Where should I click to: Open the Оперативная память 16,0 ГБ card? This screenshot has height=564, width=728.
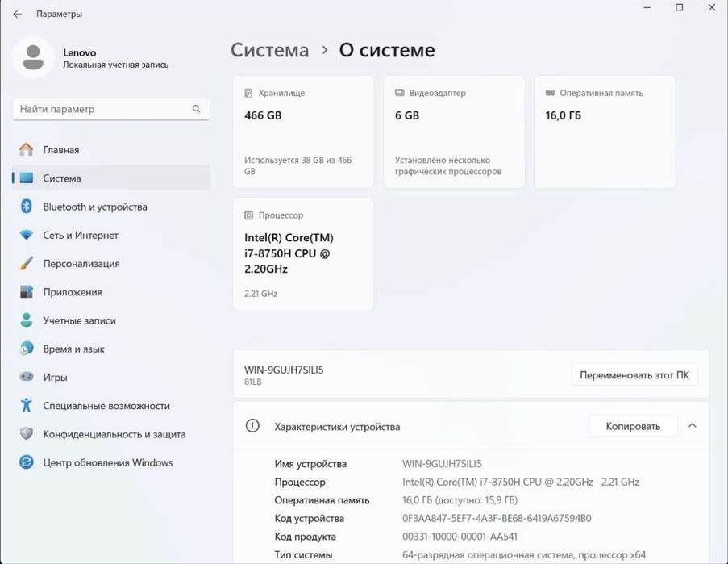pyautogui.click(x=605, y=132)
